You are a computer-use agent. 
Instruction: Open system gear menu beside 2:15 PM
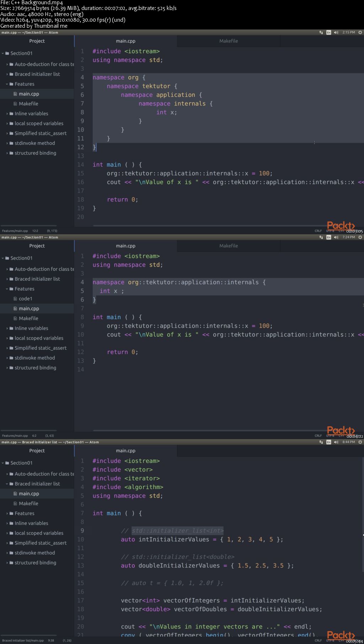pyautogui.click(x=360, y=32)
